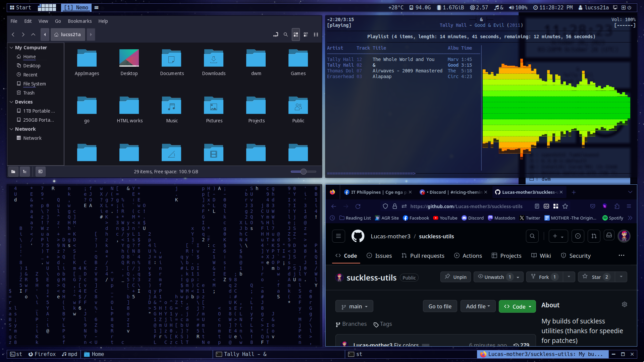Expand the main branch dropdown on GitHub
The image size is (644, 362).
(354, 306)
